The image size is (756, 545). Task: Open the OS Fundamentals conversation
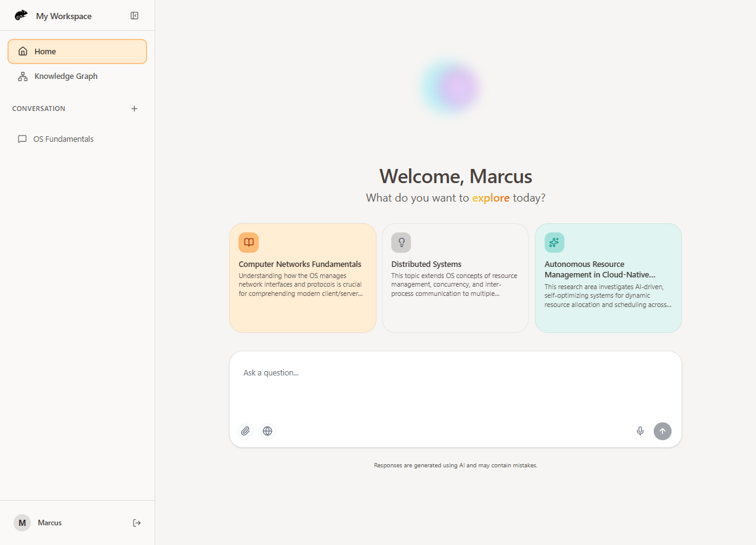[x=63, y=139]
